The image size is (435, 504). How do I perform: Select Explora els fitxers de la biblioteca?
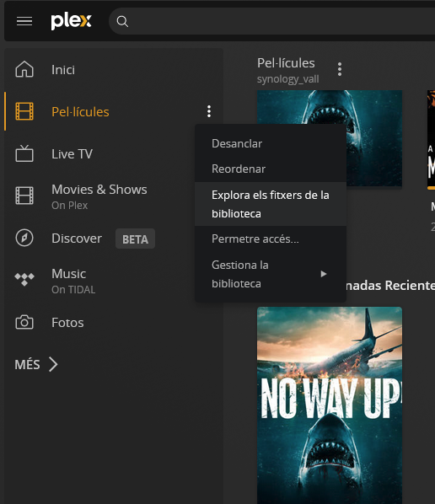click(271, 204)
